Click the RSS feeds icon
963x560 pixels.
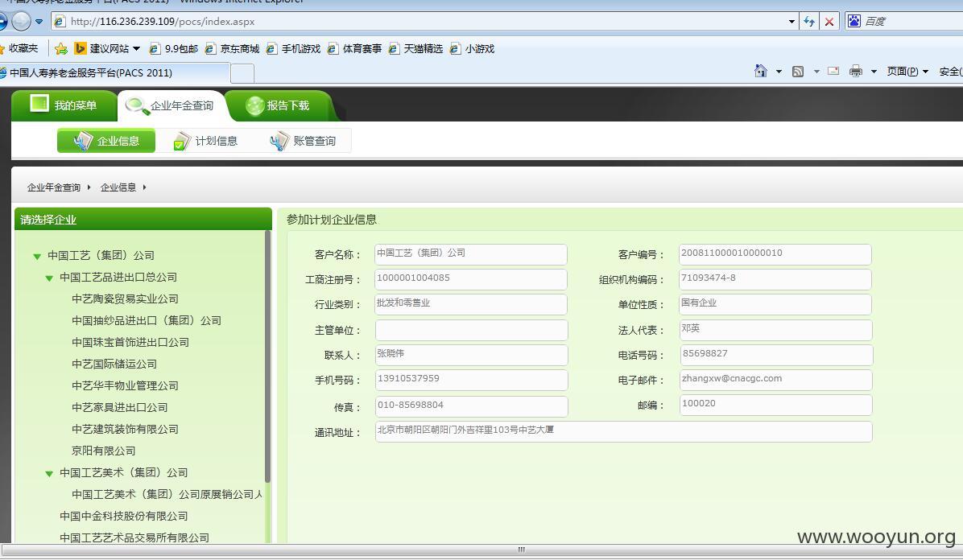[798, 72]
